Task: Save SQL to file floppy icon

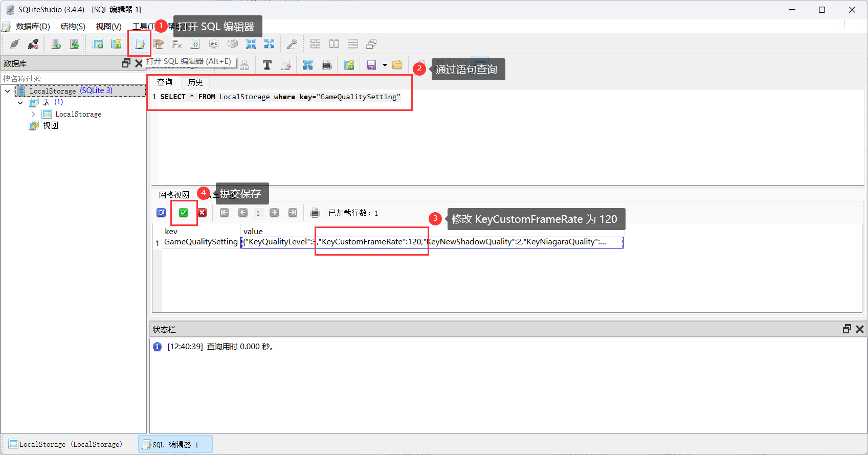Action: click(x=371, y=65)
